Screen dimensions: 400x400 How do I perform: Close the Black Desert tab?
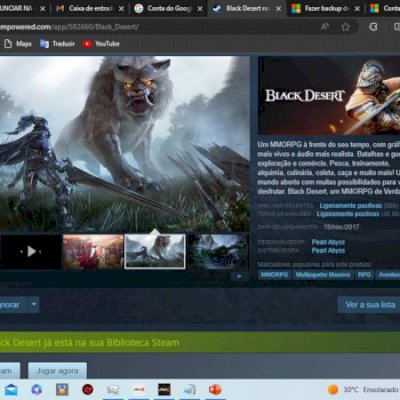point(278,9)
